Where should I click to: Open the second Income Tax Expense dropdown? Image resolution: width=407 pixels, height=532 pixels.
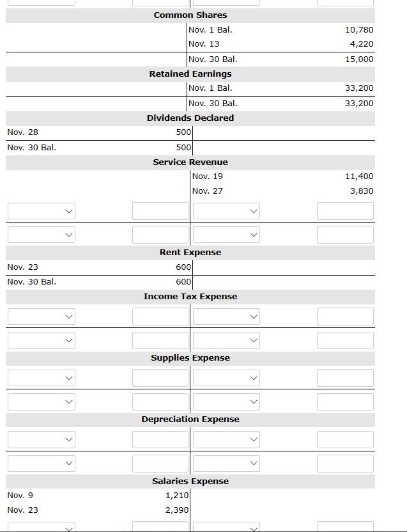click(42, 340)
